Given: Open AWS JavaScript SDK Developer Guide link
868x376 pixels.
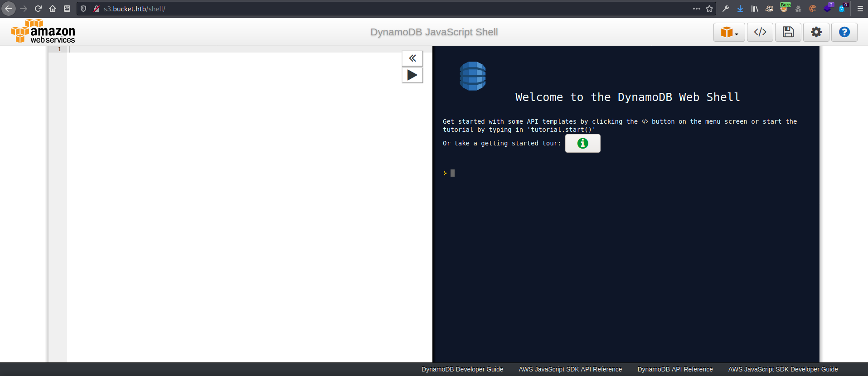Looking at the screenshot, I should [783, 369].
